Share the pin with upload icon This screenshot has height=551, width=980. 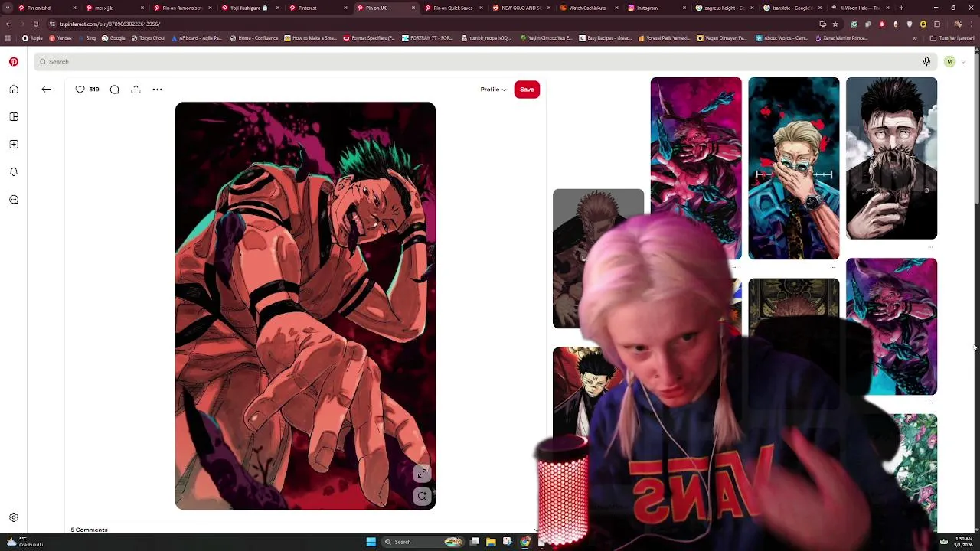tap(136, 90)
